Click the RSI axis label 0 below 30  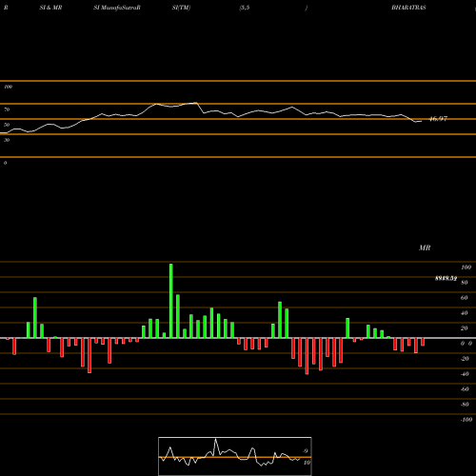pyautogui.click(x=5, y=163)
